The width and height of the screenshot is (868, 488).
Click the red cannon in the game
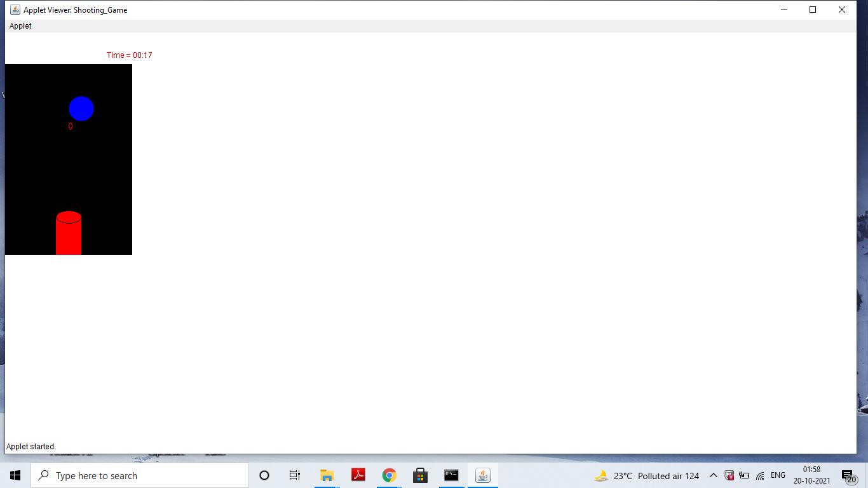pyautogui.click(x=69, y=235)
